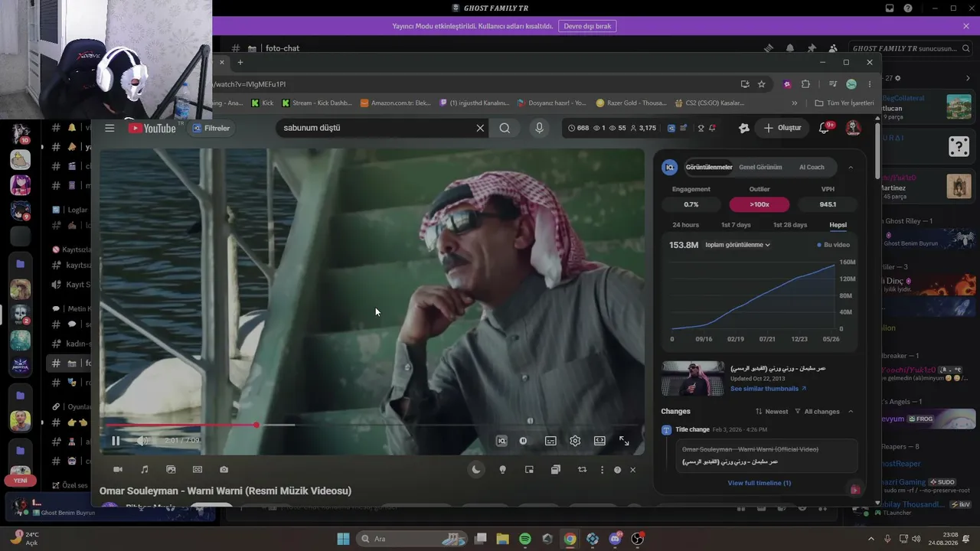
Task: Open the Tüm Yer İşaretleri bookmarks folder
Action: click(844, 103)
